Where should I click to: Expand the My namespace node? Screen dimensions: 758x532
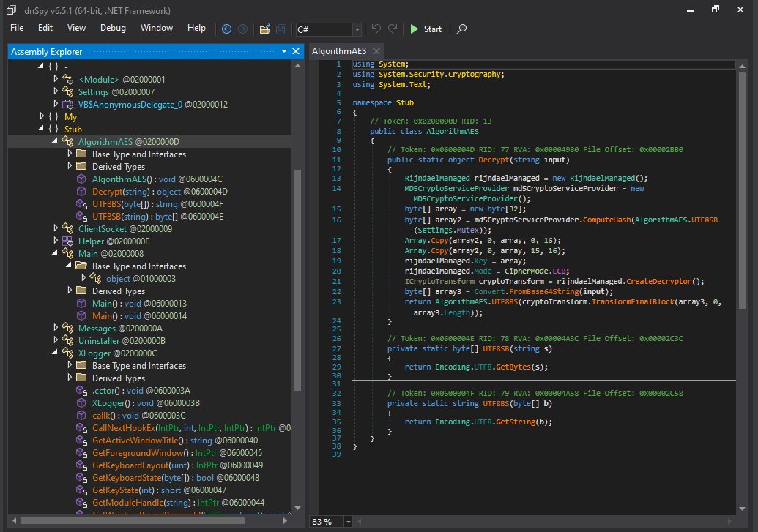pyautogui.click(x=41, y=117)
